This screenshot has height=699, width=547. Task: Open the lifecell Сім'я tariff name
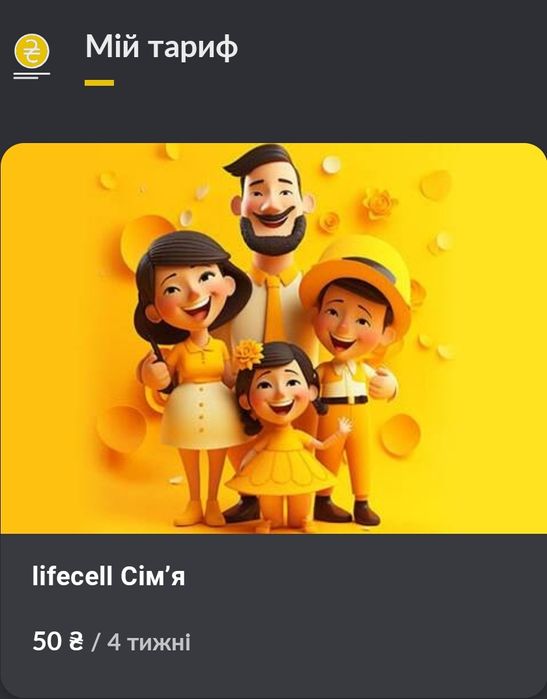click(x=108, y=576)
